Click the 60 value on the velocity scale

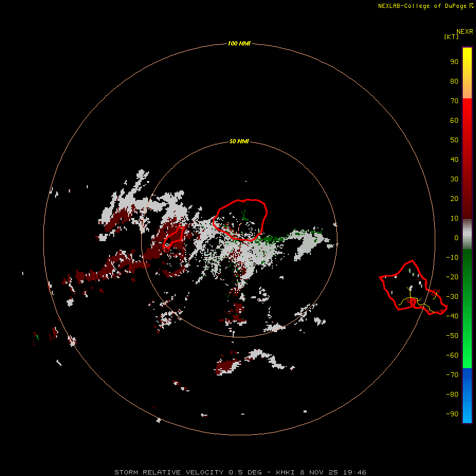click(454, 120)
